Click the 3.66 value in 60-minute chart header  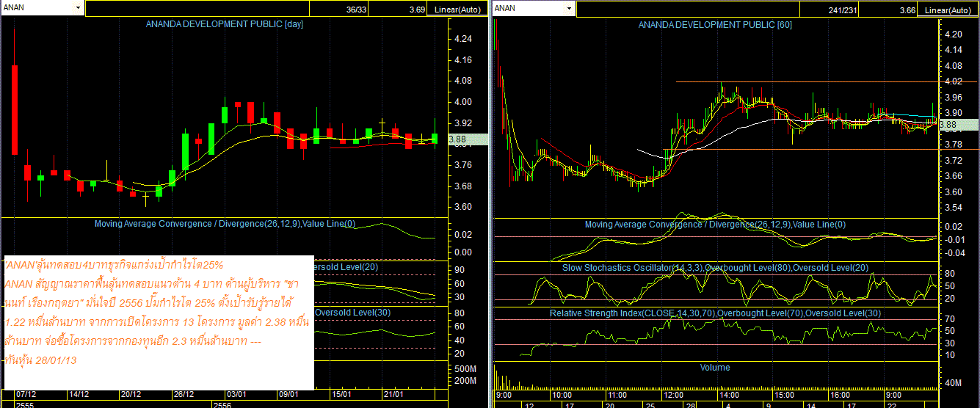(907, 10)
